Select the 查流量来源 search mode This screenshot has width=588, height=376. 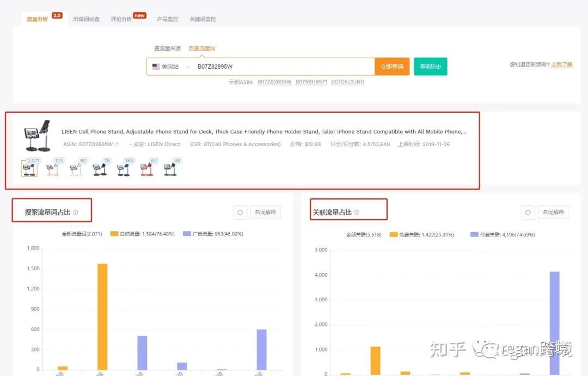pos(167,48)
